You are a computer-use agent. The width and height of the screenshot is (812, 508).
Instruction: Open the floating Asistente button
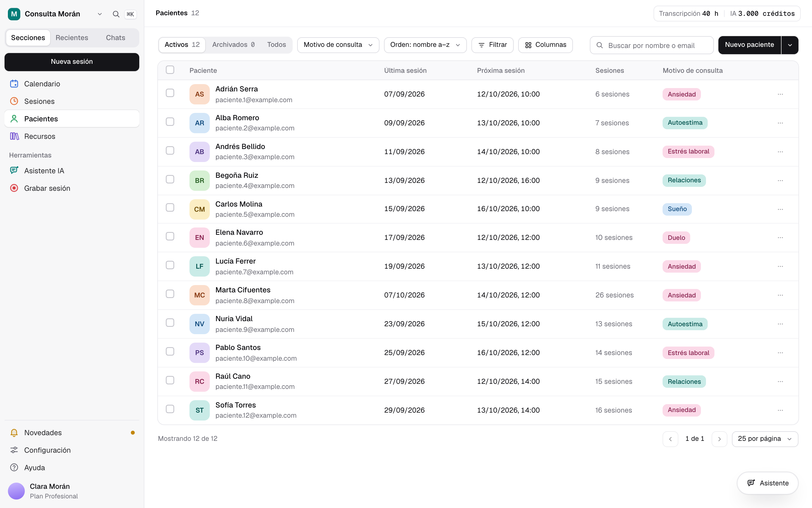pos(767,483)
